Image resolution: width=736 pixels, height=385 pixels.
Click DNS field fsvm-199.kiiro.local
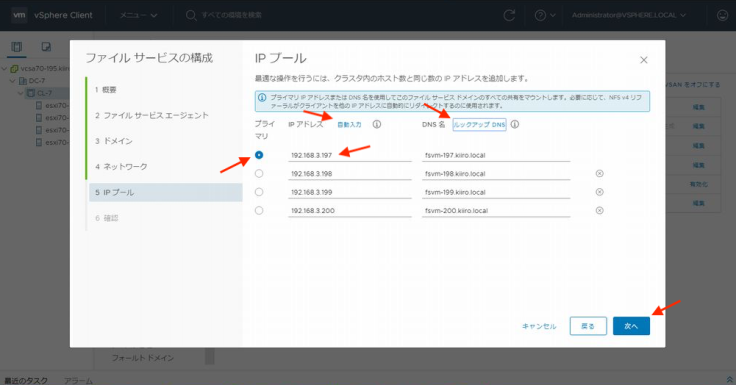[x=496, y=192]
